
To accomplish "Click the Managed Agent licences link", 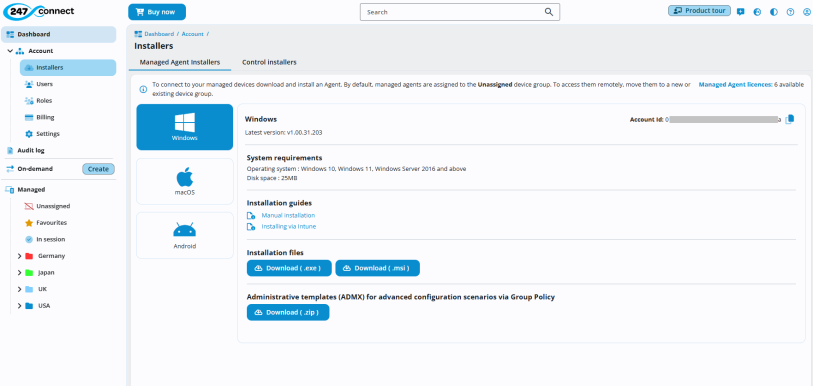I will tap(736, 85).
